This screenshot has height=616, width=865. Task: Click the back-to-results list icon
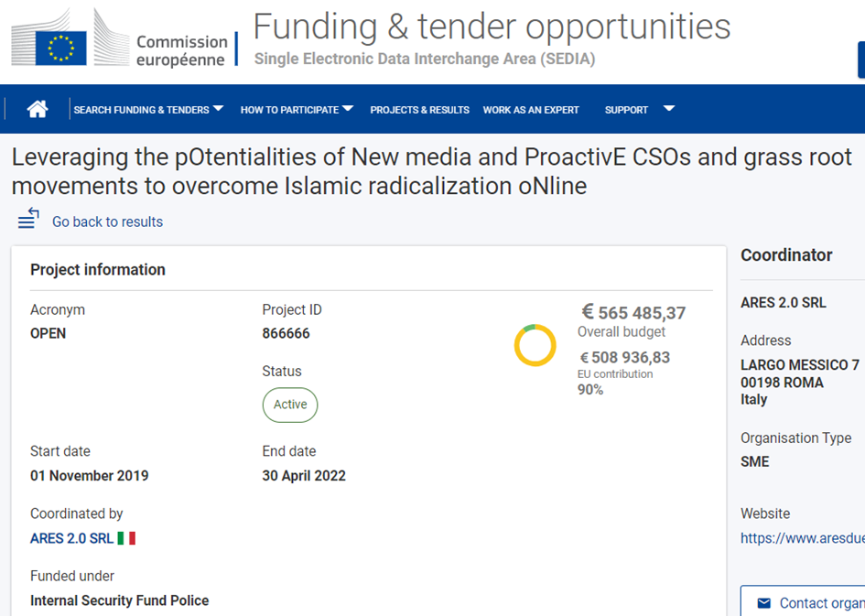pos(28,220)
